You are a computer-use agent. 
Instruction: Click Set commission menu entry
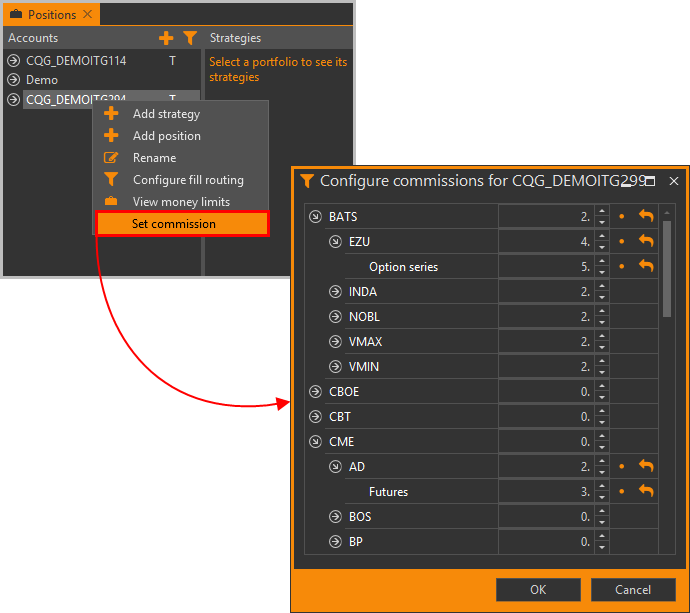(182, 224)
